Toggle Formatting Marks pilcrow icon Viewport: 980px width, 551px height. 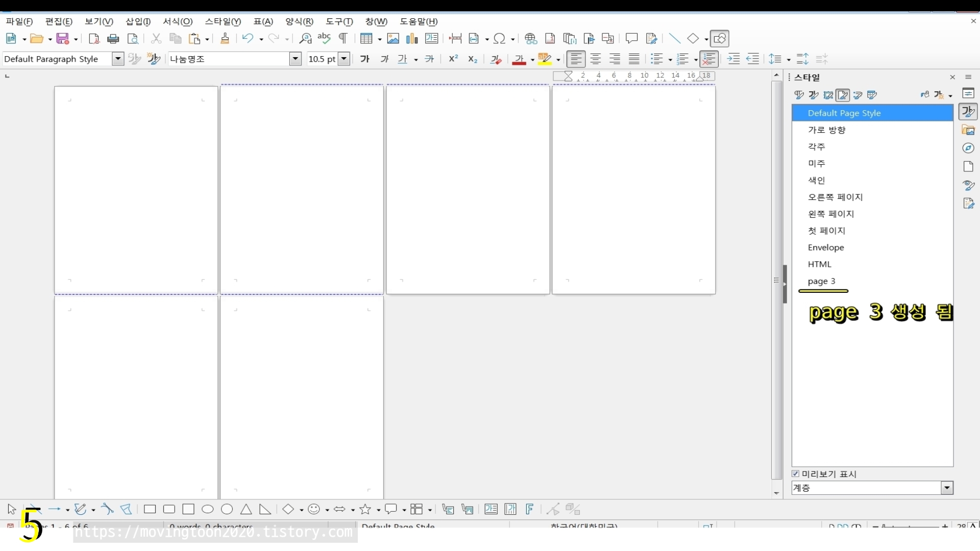[x=344, y=39]
